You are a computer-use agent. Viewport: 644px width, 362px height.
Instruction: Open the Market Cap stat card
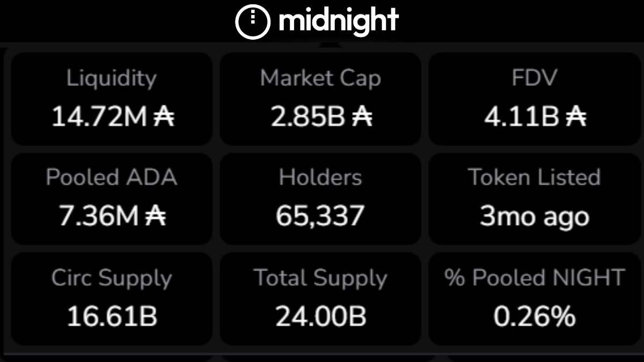320,99
